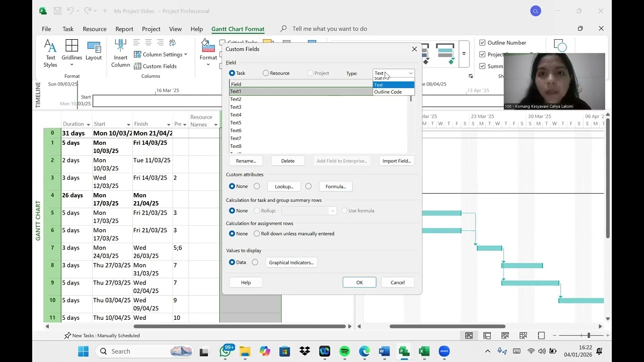Select None under Custom attributes

point(232,187)
